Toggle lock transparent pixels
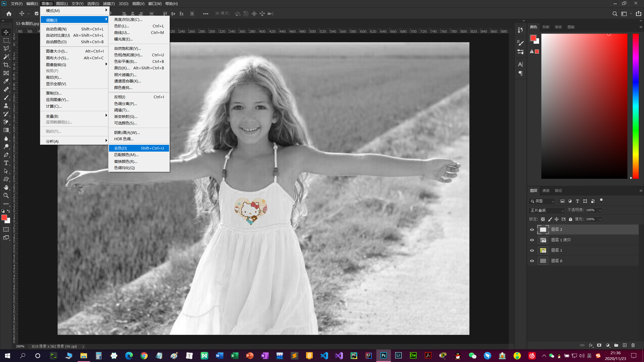This screenshot has height=362, width=644. [543, 219]
